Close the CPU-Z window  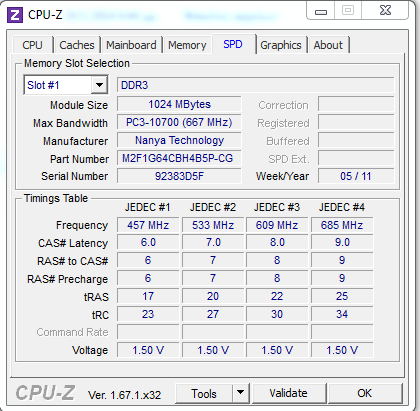click(385, 11)
